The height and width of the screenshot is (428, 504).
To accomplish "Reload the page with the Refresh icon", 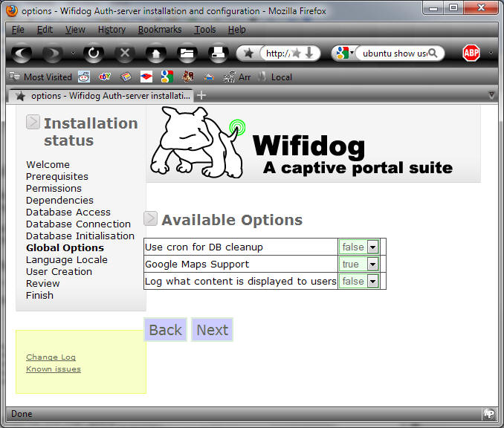I will (x=94, y=53).
